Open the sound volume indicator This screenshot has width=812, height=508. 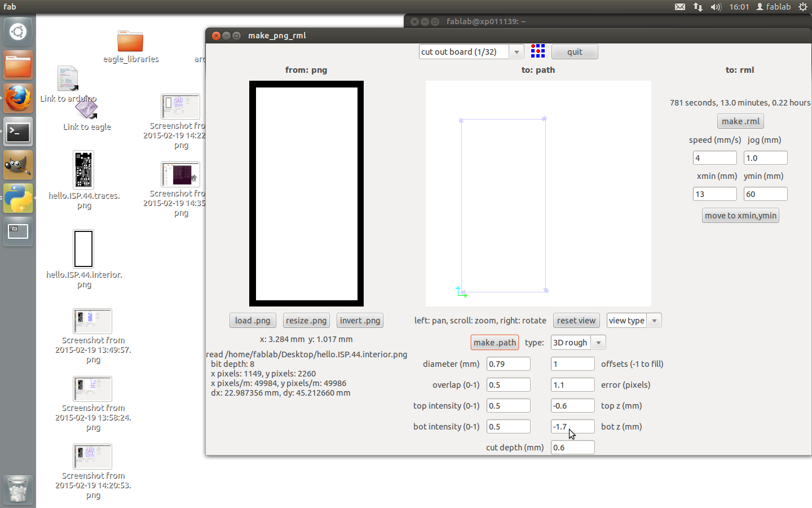click(x=716, y=7)
